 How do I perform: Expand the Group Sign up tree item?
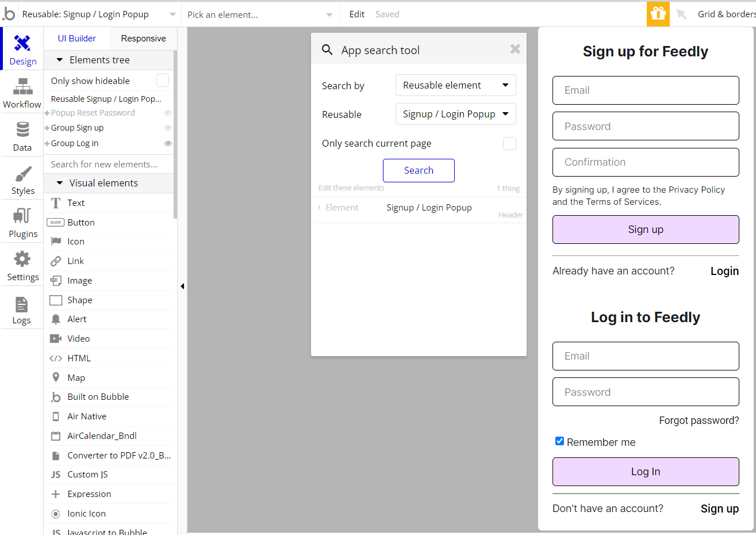tap(47, 128)
